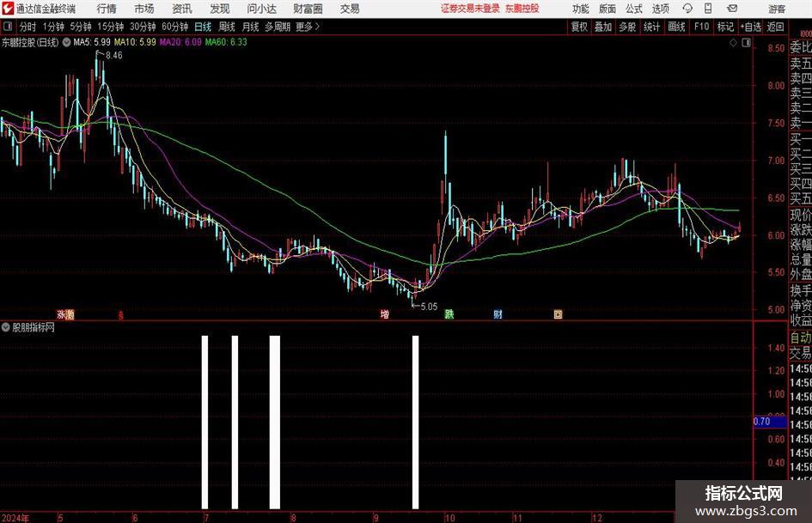Screen dimensions: 812x523
Task: Click the 叠加 overlay button
Action: [603, 27]
